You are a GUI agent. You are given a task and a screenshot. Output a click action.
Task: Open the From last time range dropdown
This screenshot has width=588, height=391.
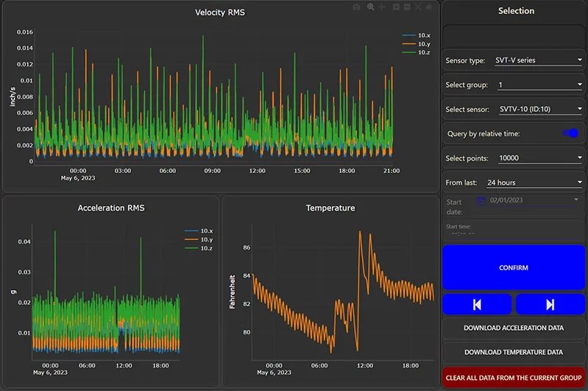(534, 183)
